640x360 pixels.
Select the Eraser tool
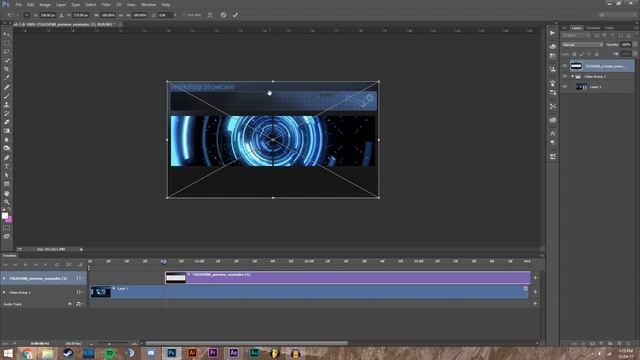7,122
